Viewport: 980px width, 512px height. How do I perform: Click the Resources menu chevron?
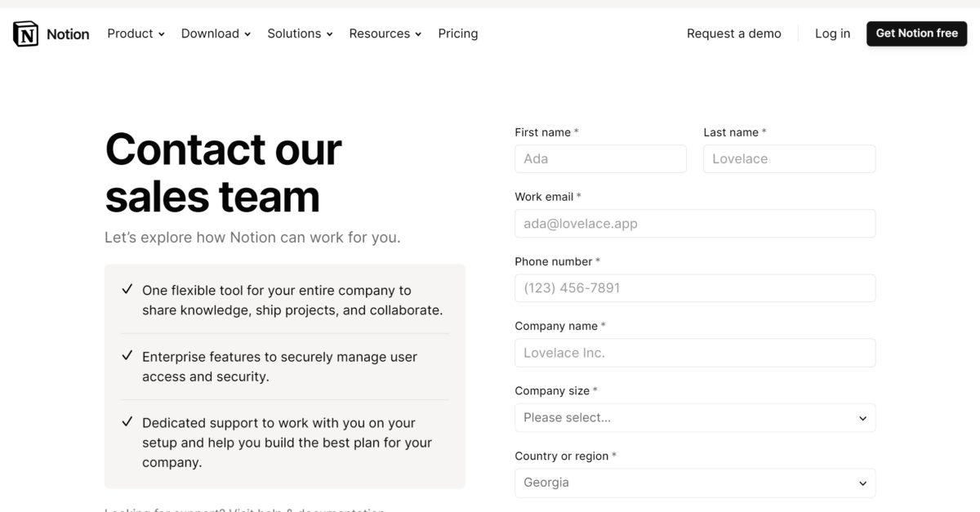click(417, 34)
